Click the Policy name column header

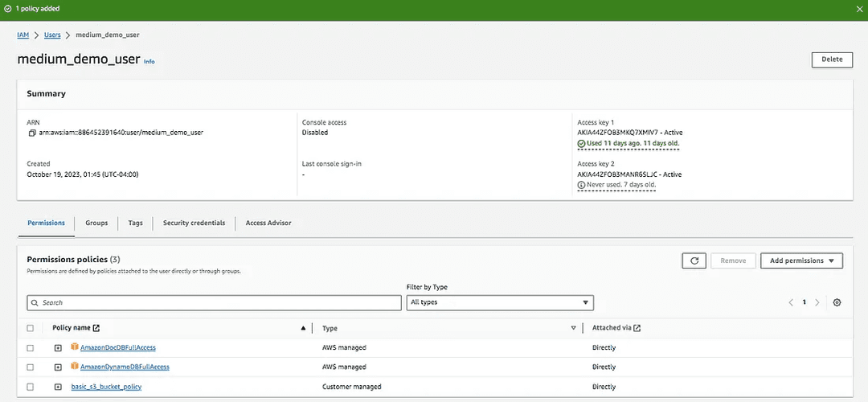tap(72, 328)
